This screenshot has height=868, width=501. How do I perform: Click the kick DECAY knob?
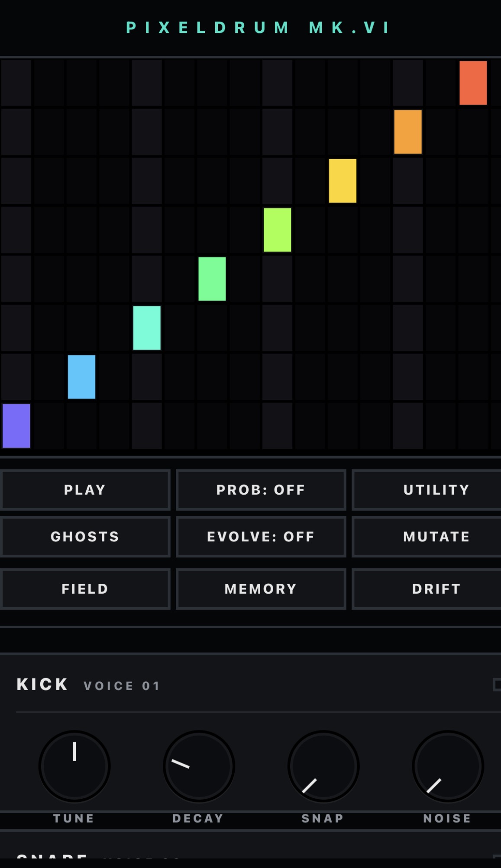(x=199, y=766)
